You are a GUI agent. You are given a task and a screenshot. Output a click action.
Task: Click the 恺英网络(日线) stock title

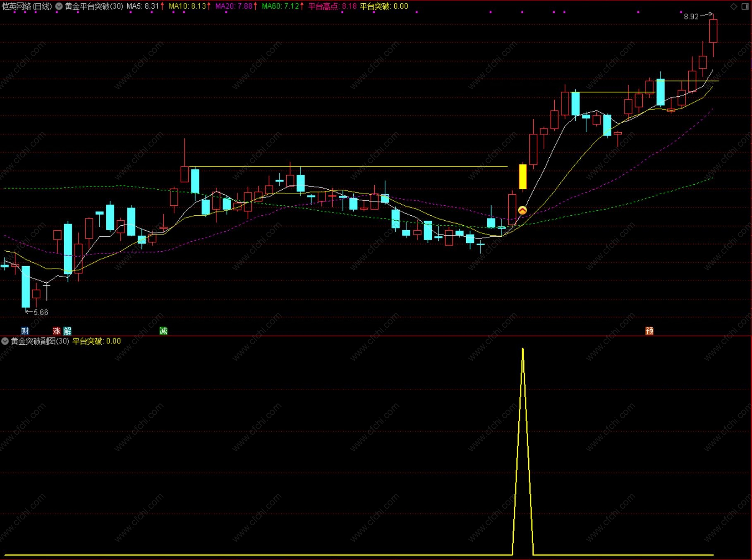pos(27,7)
